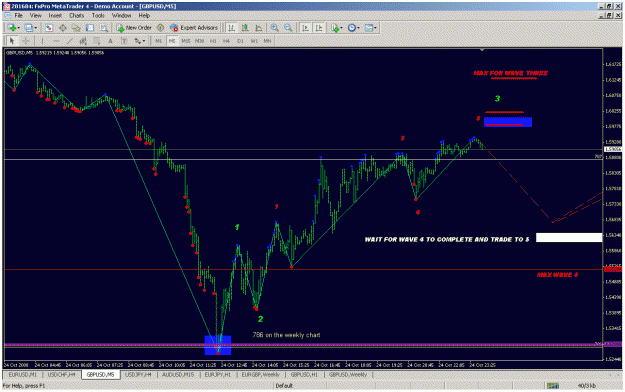Select the Vertical Line drawing tool

click(42, 41)
